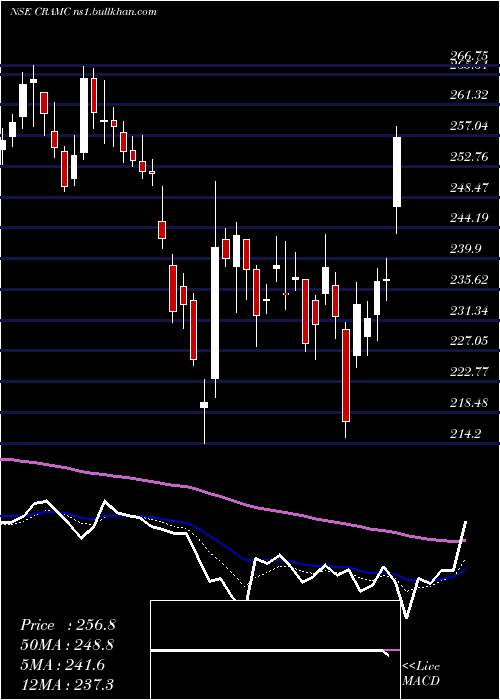
Task: Select the 257.04 price level label
Action: 469,125
